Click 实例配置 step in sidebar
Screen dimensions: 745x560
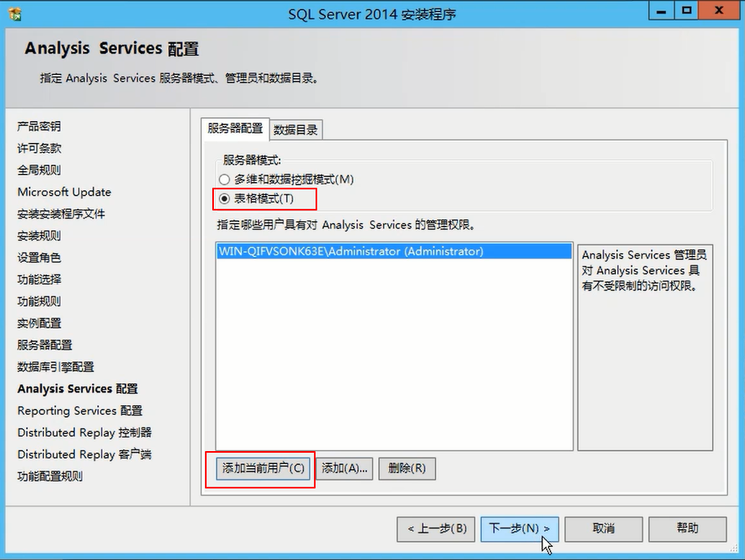(x=39, y=323)
